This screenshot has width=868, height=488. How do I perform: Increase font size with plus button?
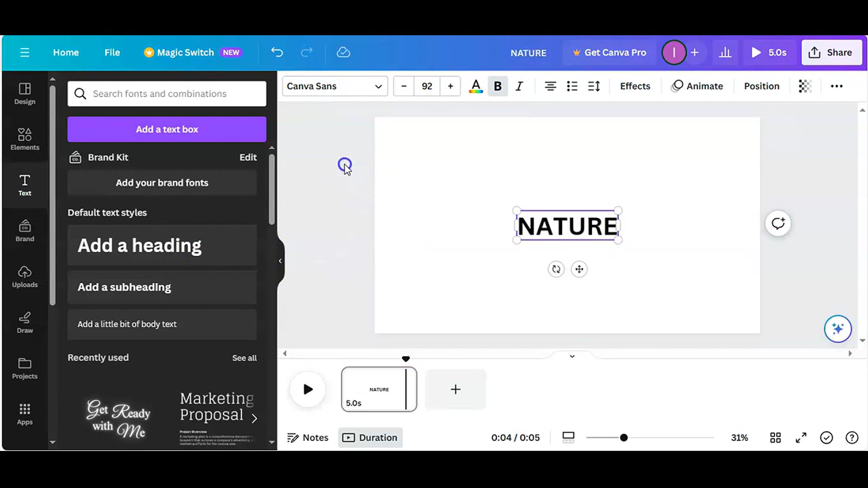pyautogui.click(x=450, y=86)
